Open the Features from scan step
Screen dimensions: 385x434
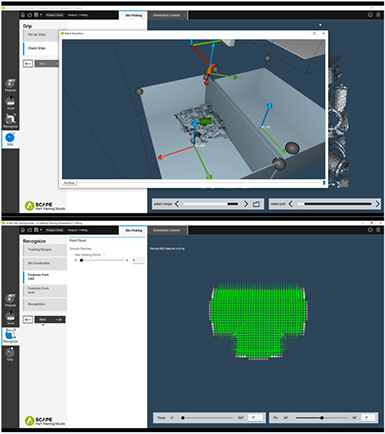tap(45, 290)
